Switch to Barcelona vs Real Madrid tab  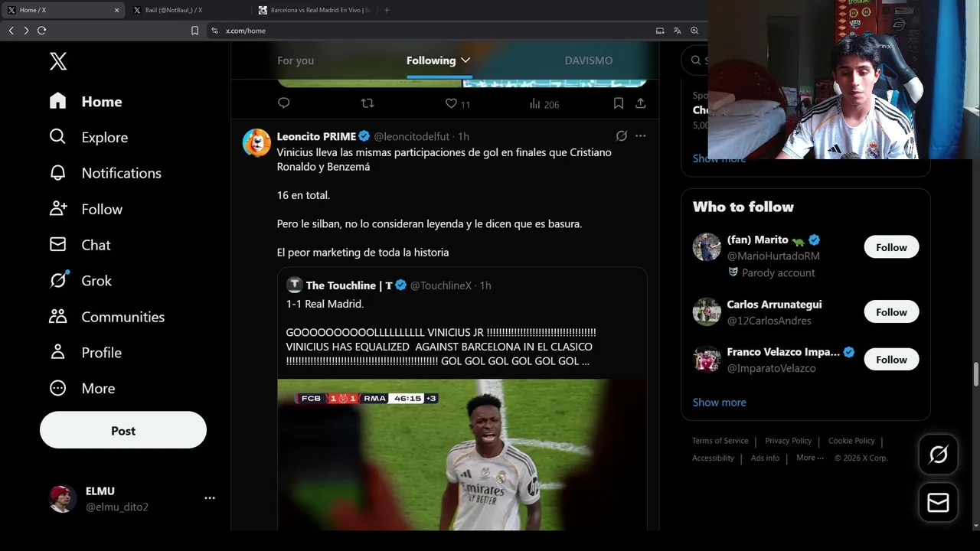click(314, 10)
